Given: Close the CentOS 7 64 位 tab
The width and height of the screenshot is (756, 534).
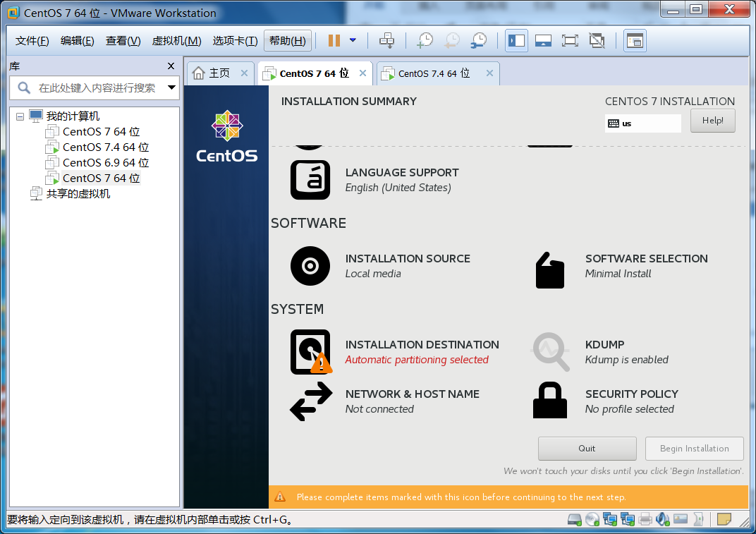Looking at the screenshot, I should [363, 73].
